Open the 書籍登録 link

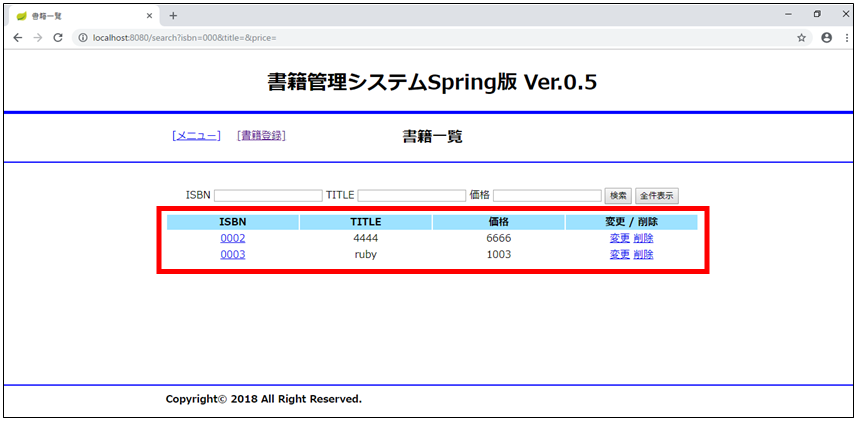click(261, 136)
